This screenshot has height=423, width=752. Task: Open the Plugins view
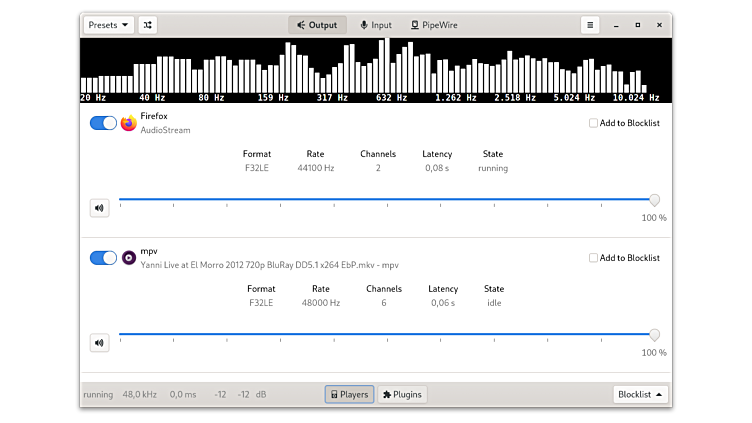[402, 394]
